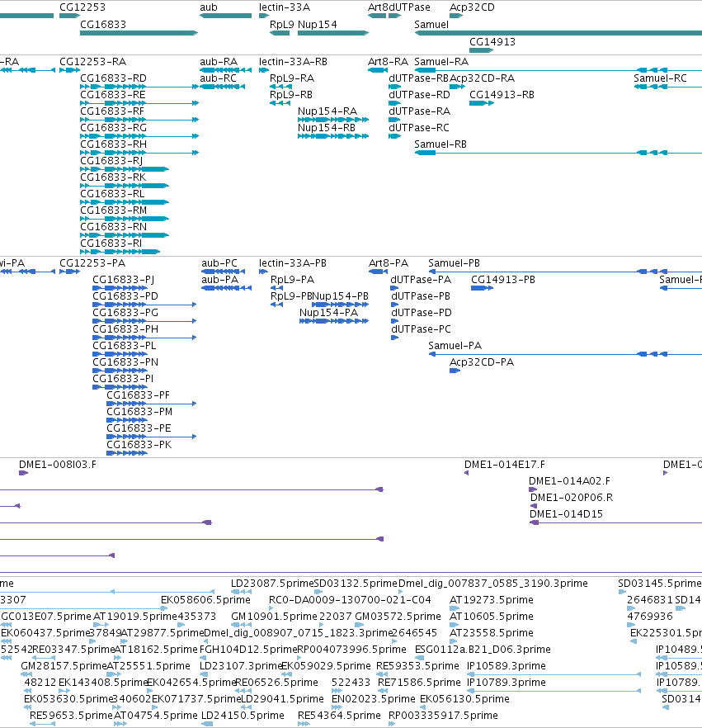Select EST AT19273.5prime
Image resolution: width=702 pixels, height=728 pixels.
coord(492,600)
